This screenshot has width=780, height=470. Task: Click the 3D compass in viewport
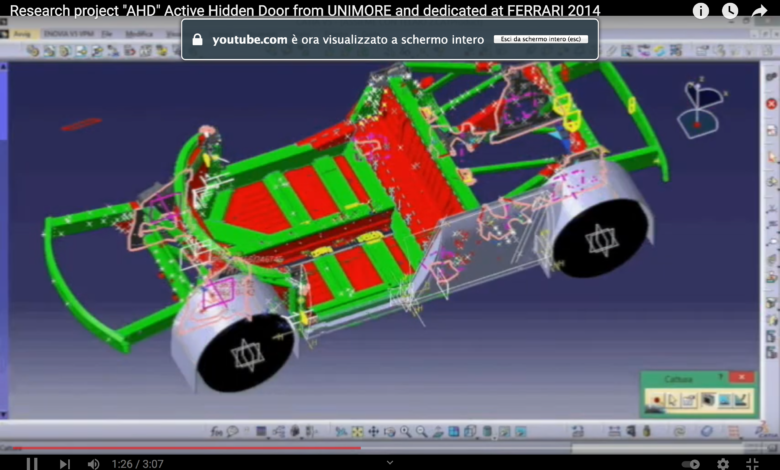pyautogui.click(x=700, y=109)
